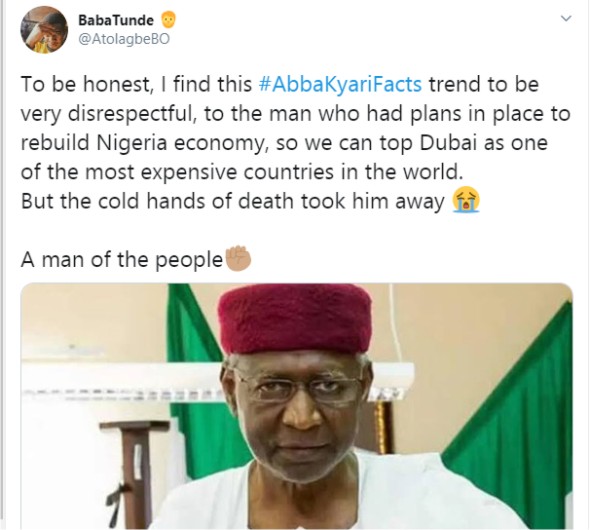Click the emoji badge beside BabaTunde's name
The height and width of the screenshot is (530, 590).
(169, 20)
